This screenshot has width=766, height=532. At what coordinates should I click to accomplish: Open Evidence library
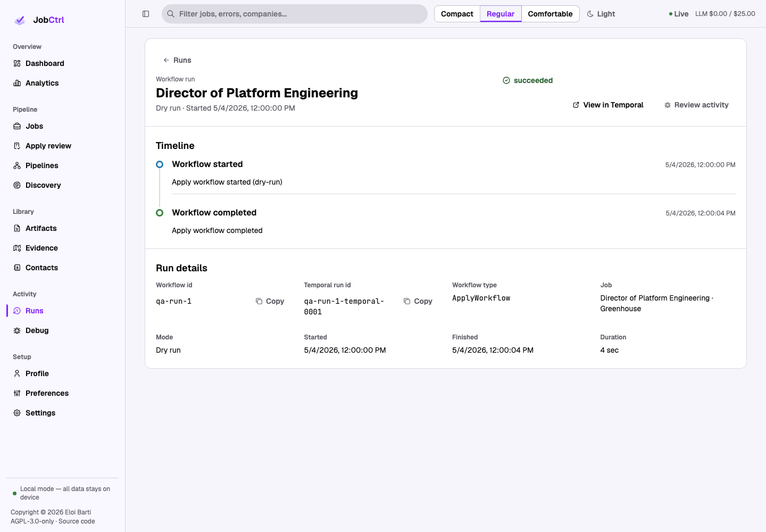(x=62, y=248)
